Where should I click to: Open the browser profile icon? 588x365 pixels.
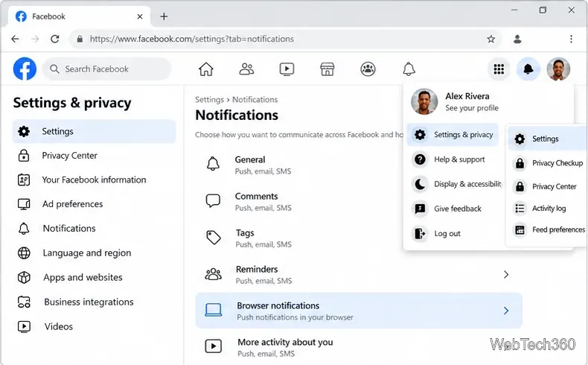[517, 39]
